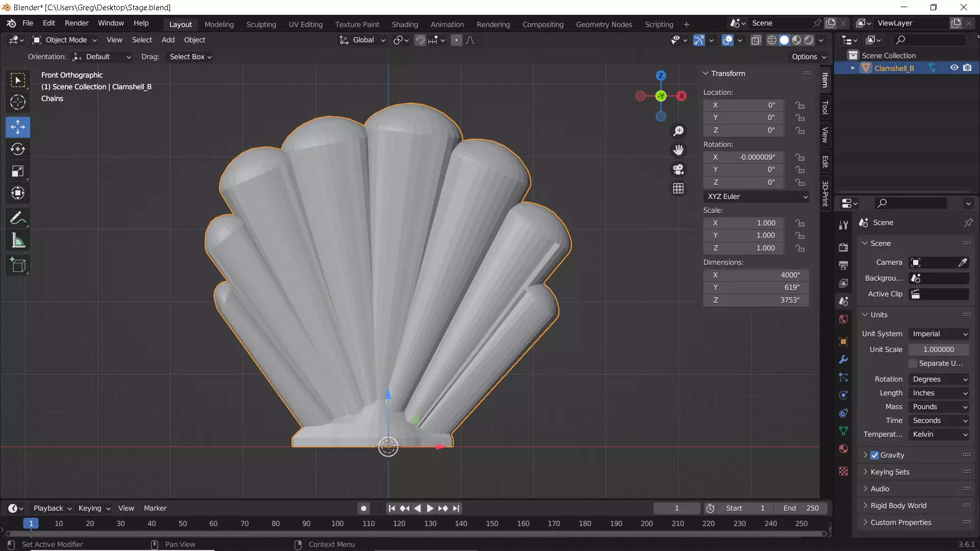The image size is (980, 551).
Task: Open the Playback popover
Action: click(52, 508)
